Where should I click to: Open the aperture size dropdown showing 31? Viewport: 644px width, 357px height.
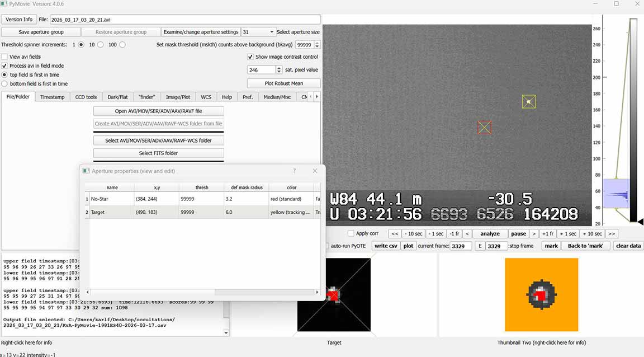258,32
